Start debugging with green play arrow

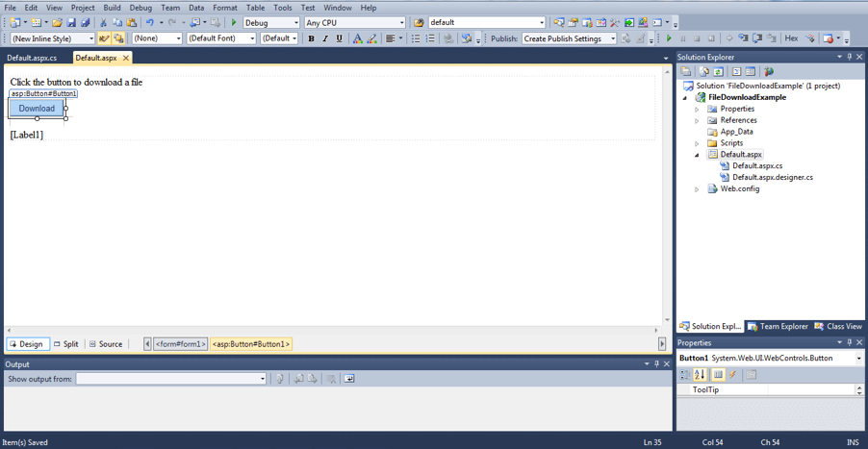click(x=234, y=23)
